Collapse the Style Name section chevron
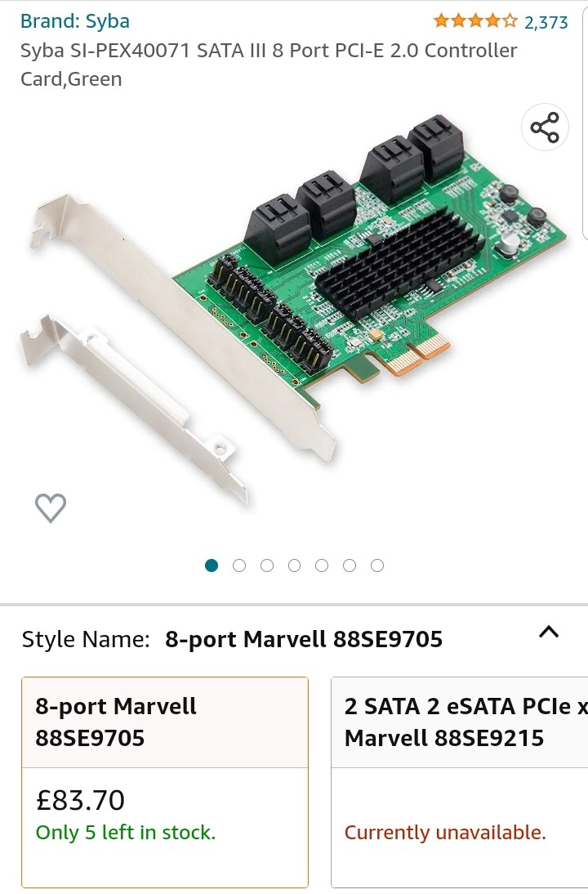This screenshot has height=894, width=588. pos(549,632)
